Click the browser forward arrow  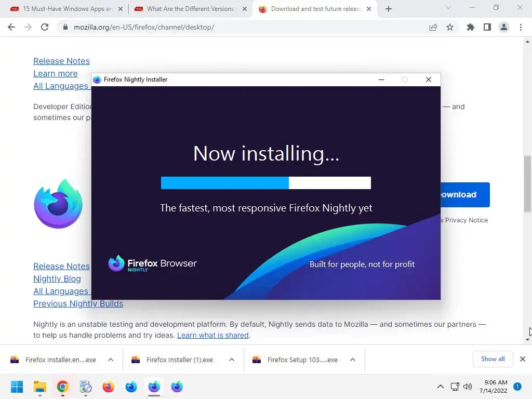click(28, 27)
